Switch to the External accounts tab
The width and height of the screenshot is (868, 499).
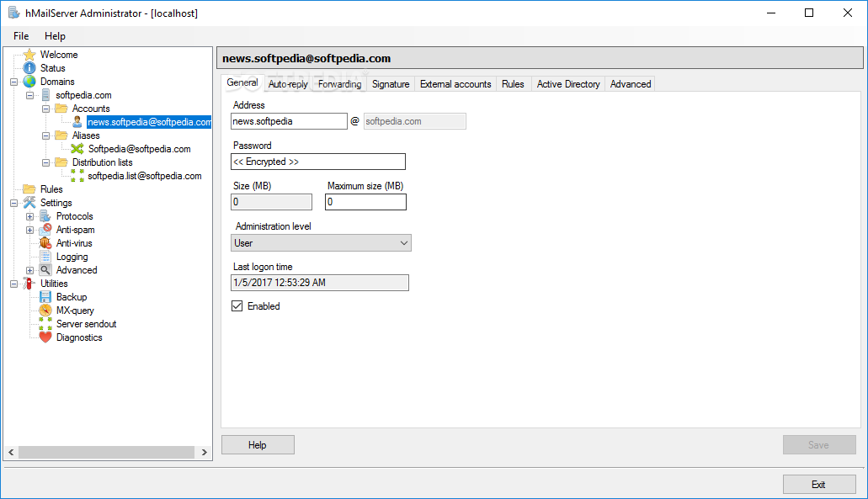[455, 84]
